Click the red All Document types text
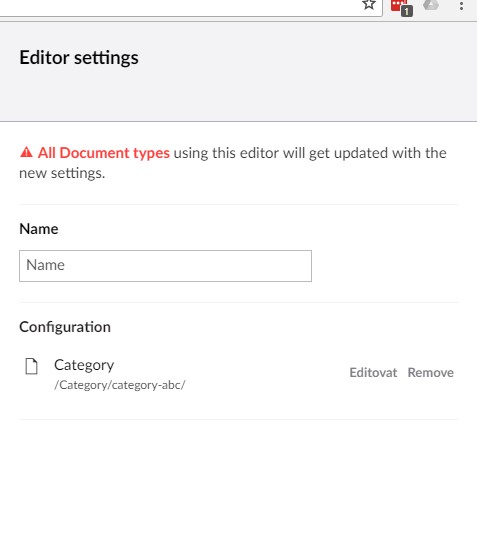 (x=104, y=153)
